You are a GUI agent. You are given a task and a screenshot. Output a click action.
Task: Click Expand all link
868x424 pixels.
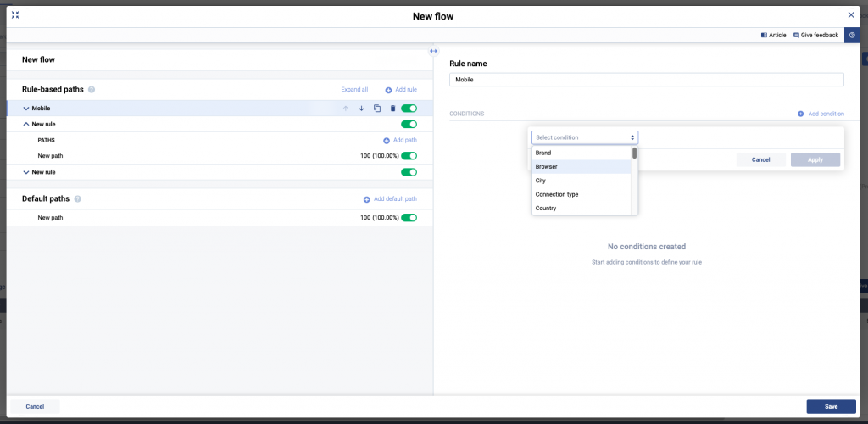click(x=354, y=90)
